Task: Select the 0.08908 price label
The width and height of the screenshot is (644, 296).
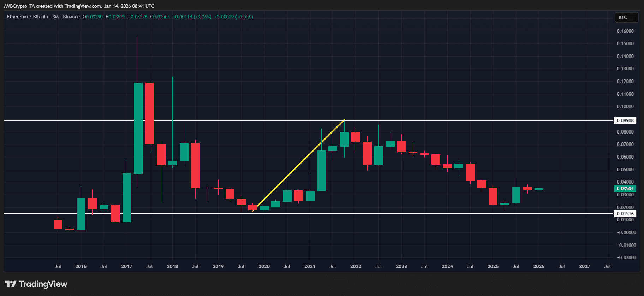Action: (x=625, y=120)
